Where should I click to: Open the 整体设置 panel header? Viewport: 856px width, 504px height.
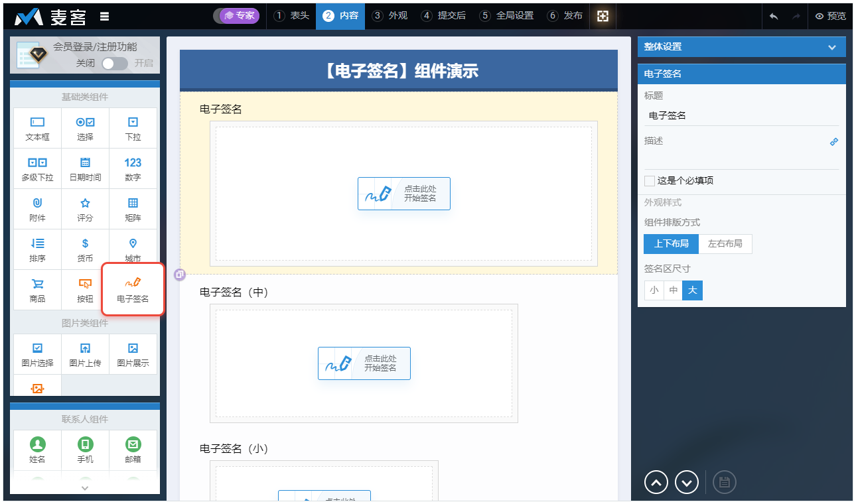click(x=742, y=46)
